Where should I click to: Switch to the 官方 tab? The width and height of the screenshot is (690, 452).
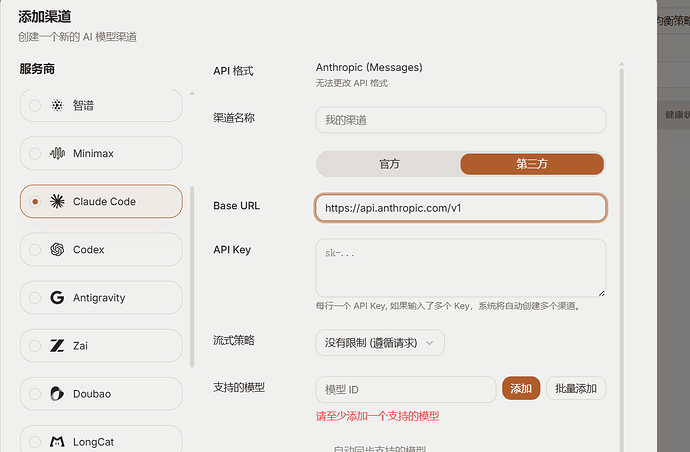(389, 164)
